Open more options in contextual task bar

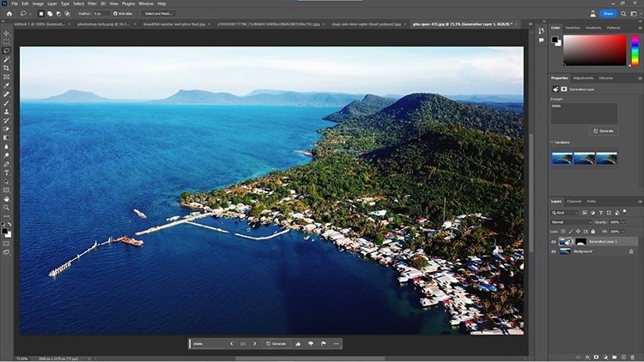click(336, 344)
